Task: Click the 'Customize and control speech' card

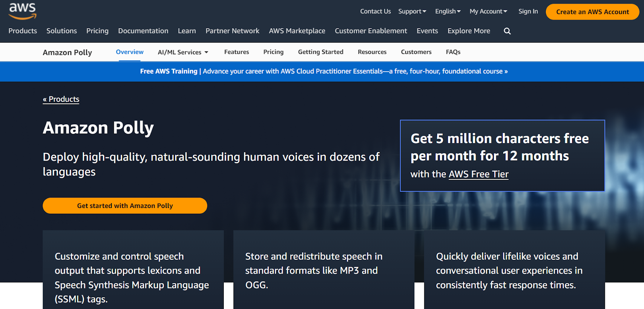Action: tap(133, 270)
